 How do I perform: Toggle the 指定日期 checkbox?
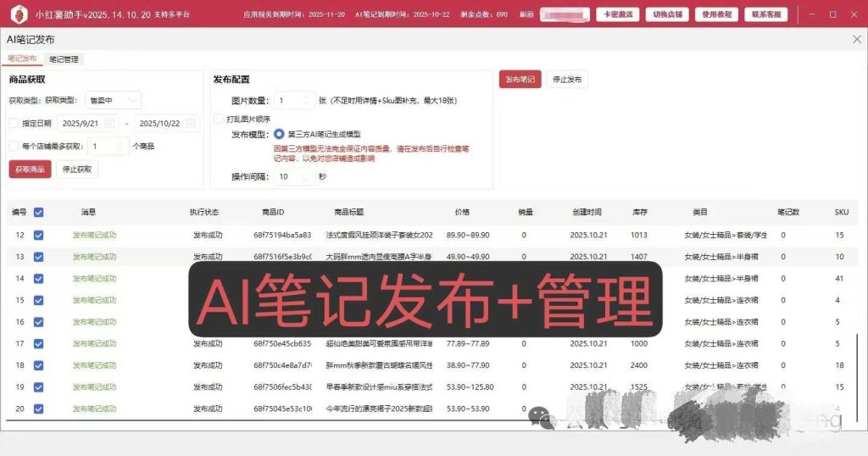[x=14, y=124]
